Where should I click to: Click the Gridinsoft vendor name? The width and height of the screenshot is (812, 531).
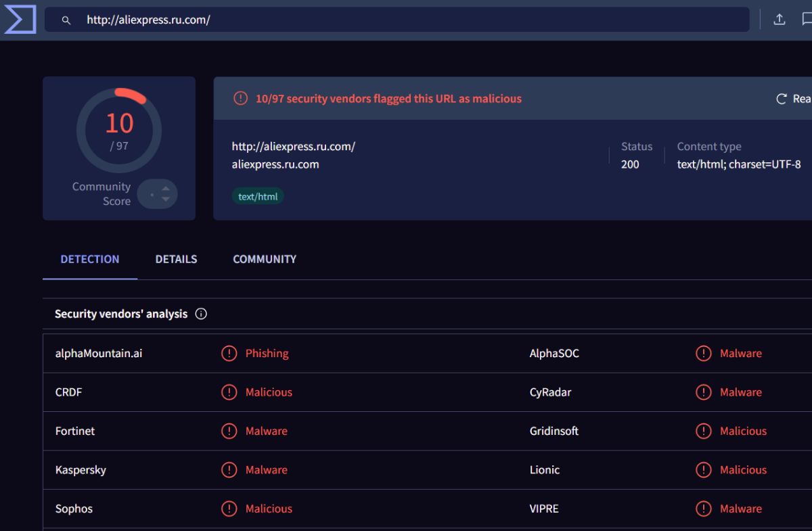pos(554,431)
